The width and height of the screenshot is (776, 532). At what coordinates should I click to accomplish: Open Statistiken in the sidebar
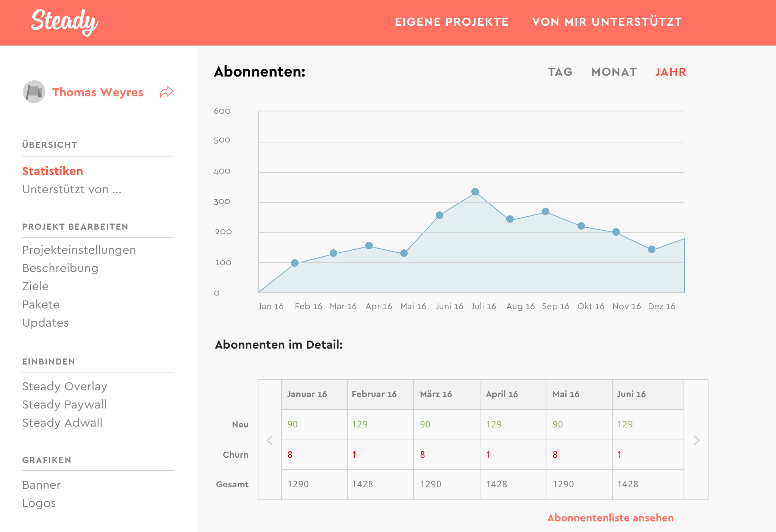coord(53,171)
